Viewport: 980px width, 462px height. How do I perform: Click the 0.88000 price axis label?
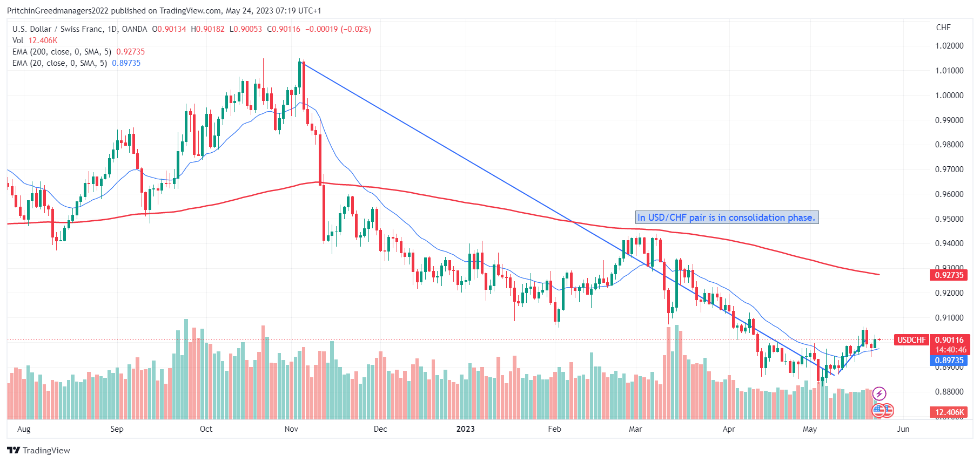coord(949,392)
